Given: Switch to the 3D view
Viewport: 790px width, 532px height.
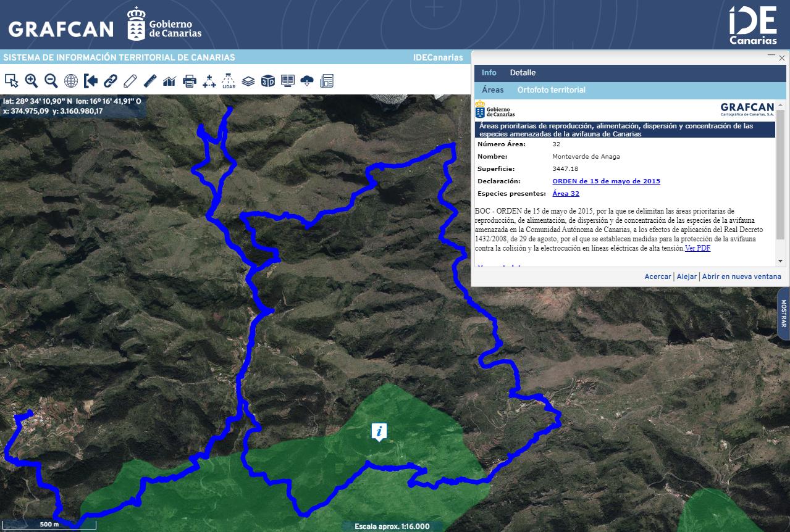Looking at the screenshot, I should click(x=268, y=81).
